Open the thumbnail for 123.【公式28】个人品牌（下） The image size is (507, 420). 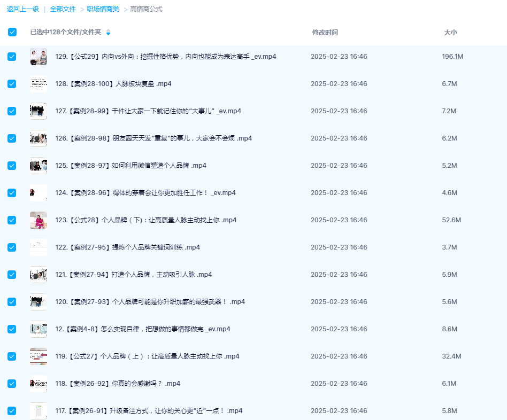click(x=38, y=220)
